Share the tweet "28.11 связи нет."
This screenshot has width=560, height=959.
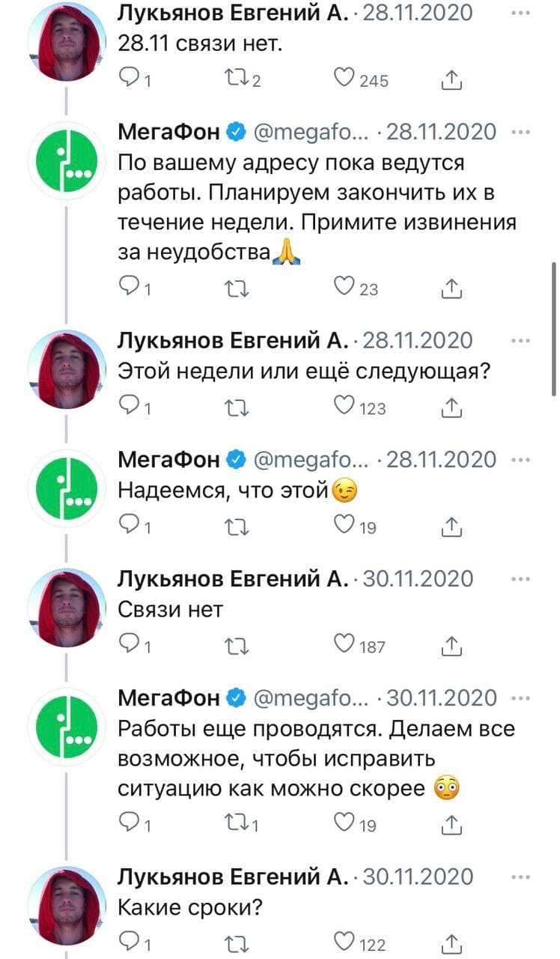pos(451,79)
